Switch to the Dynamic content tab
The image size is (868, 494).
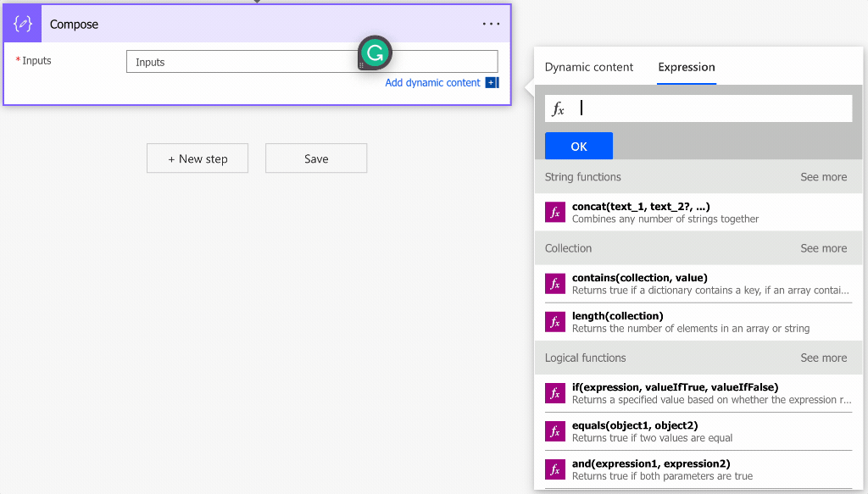[588, 67]
